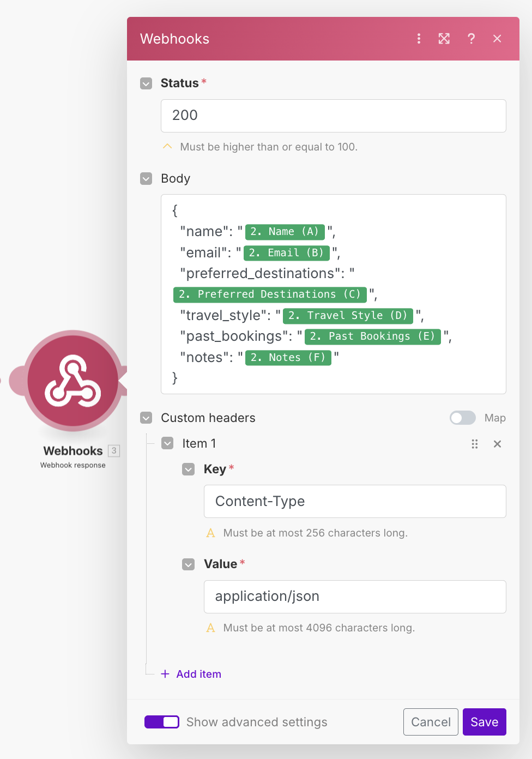532x759 pixels.
Task: Open the expand-to-fullscreen icon in the header
Action: pos(444,39)
